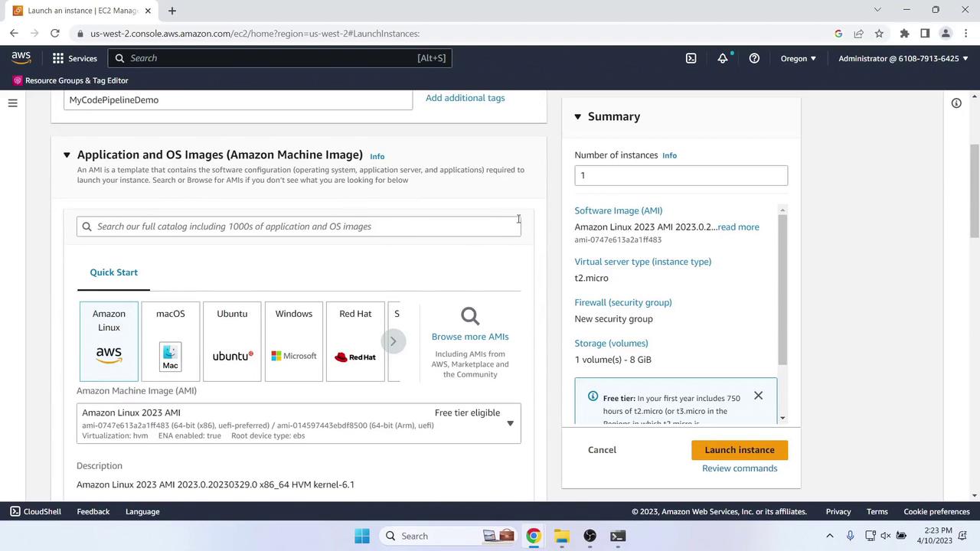Screen dimensions: 980x551
Task: Open the AWS help question mark
Action: (754, 58)
